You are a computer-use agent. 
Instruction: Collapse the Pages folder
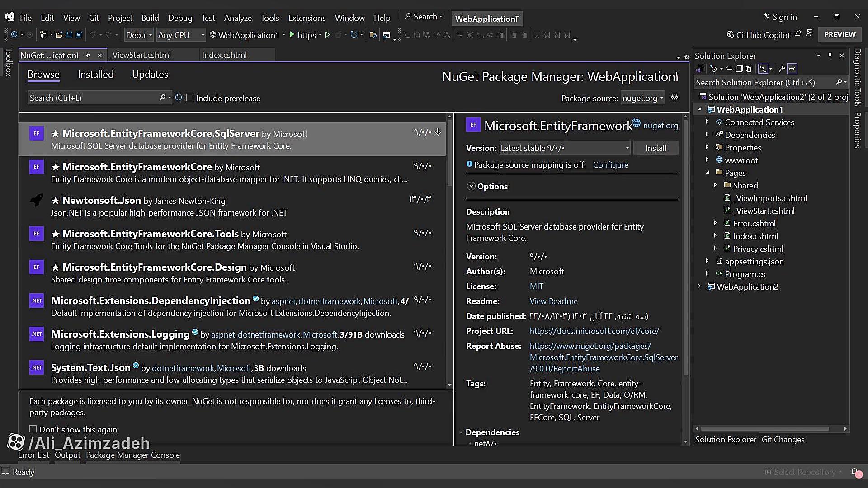click(x=708, y=173)
